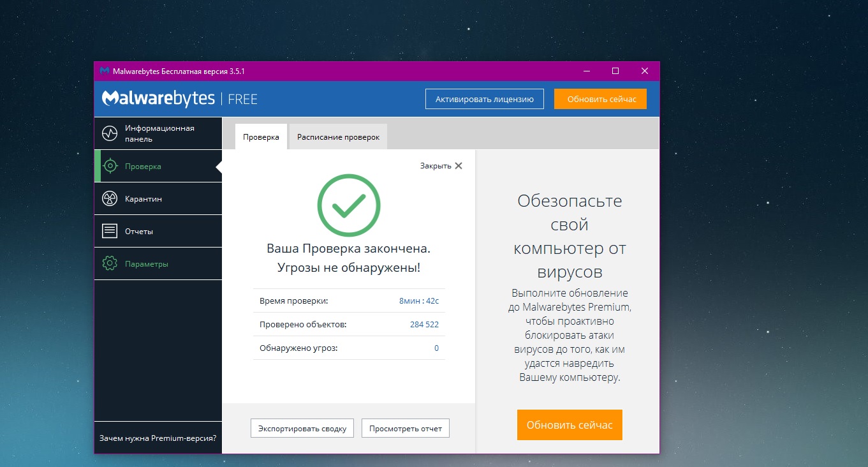The width and height of the screenshot is (868, 467).
Task: Click the Reports list icon in sidebar
Action: click(110, 231)
